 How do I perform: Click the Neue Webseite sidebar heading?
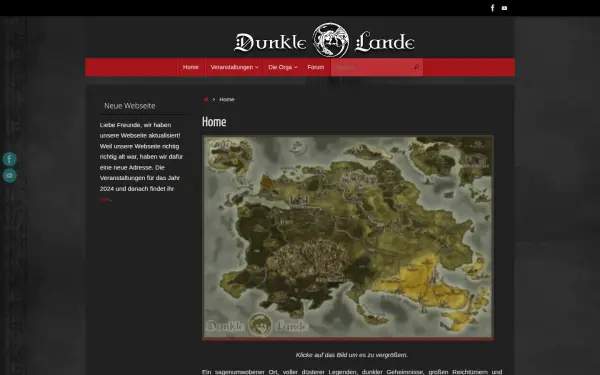coord(130,106)
